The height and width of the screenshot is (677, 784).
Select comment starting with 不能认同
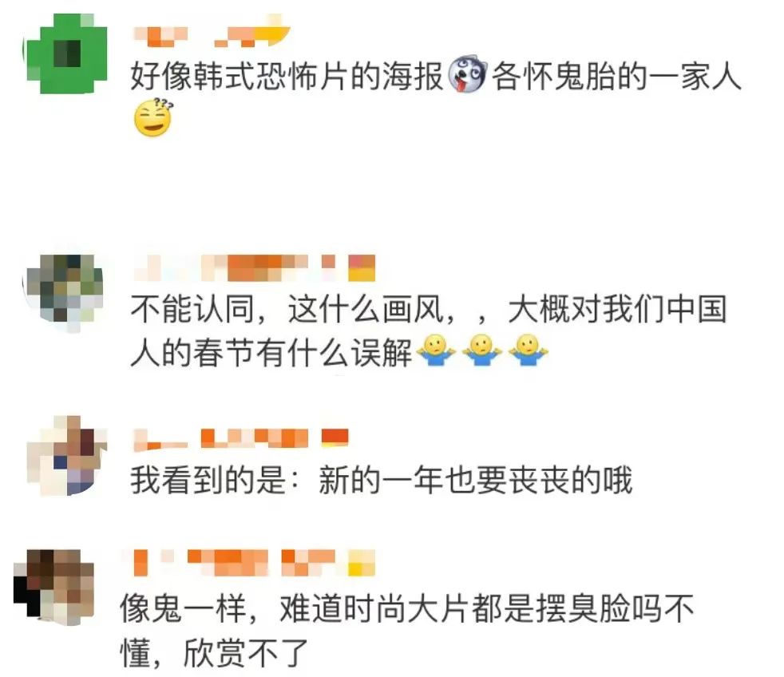coord(429,331)
